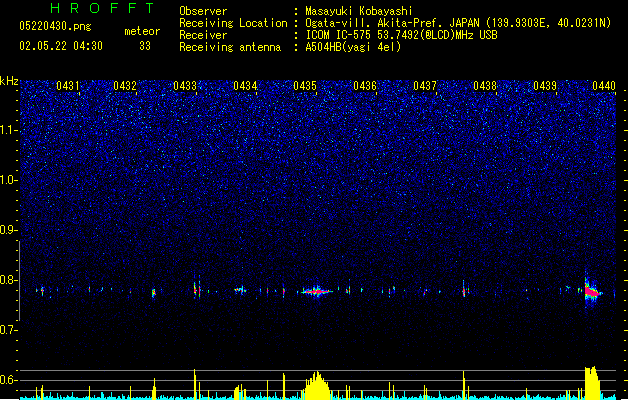
Task: Click the Receiving Location label
Action: pos(233,23)
